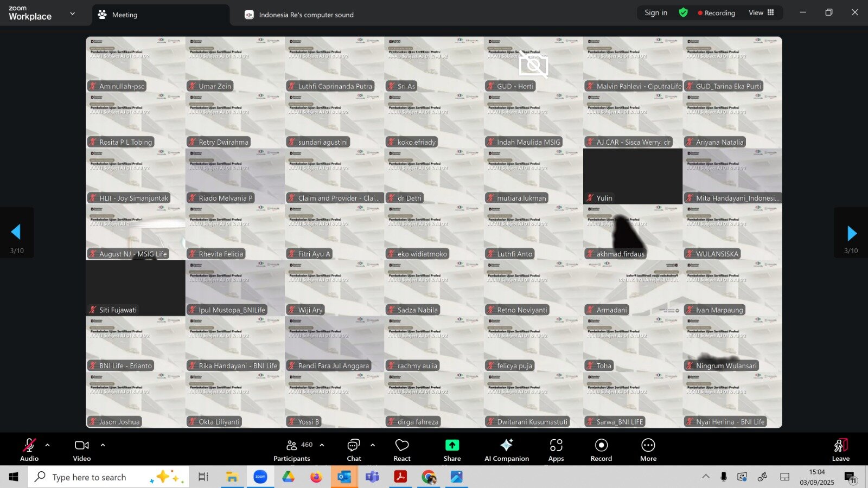The image size is (868, 488).
Task: Click the green Share screen icon
Action: tap(452, 445)
